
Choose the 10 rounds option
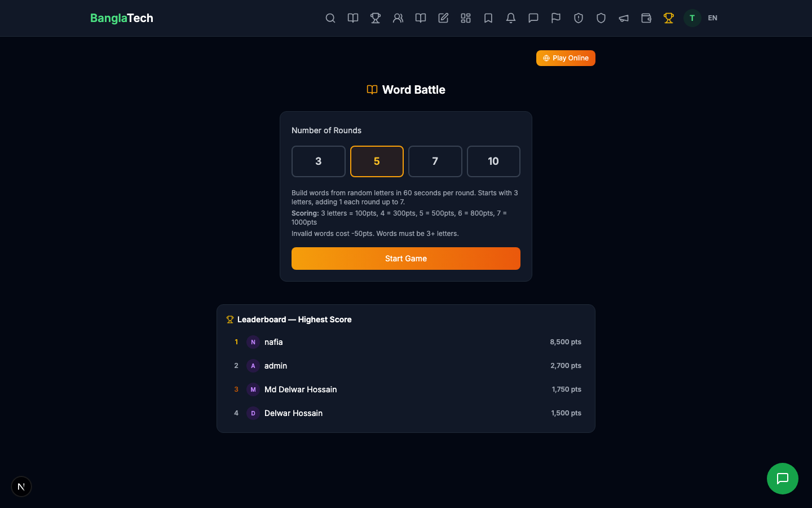click(493, 161)
